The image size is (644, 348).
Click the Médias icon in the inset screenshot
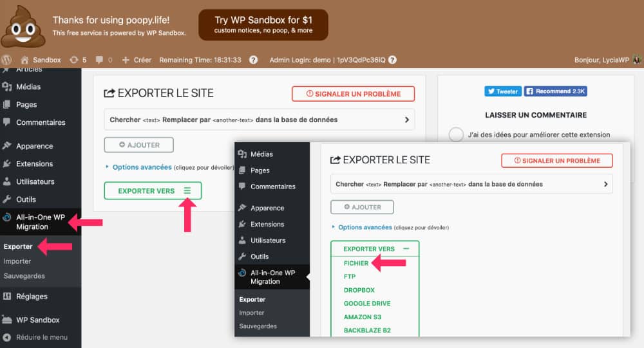(x=242, y=154)
